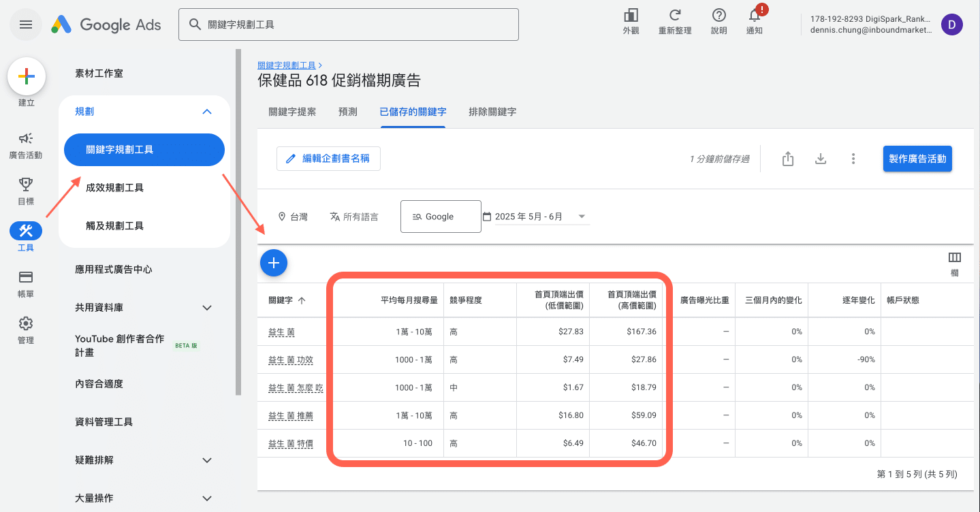Click the -90% yearly change cell
Viewport: 980px width, 512px height.
[x=866, y=359]
